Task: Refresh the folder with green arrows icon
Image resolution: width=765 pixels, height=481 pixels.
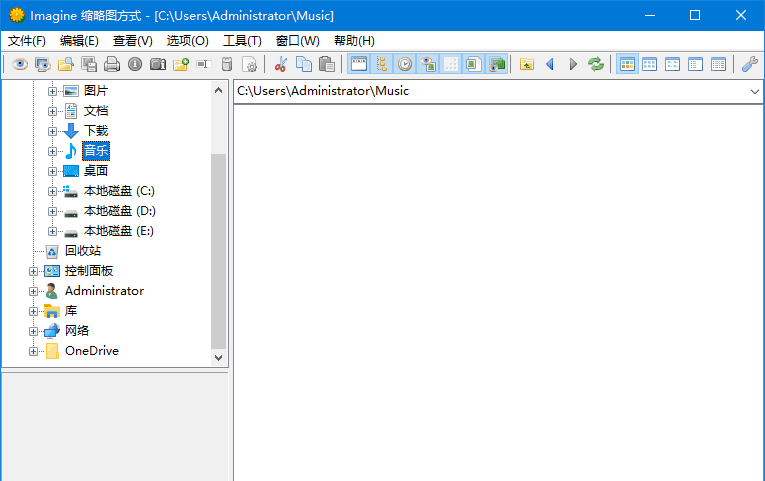Action: (596, 64)
